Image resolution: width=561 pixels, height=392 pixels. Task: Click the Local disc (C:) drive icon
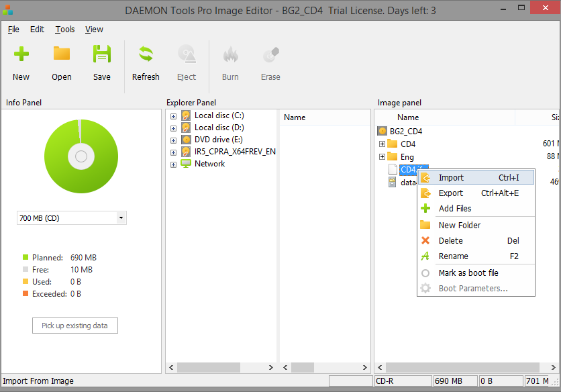(186, 115)
